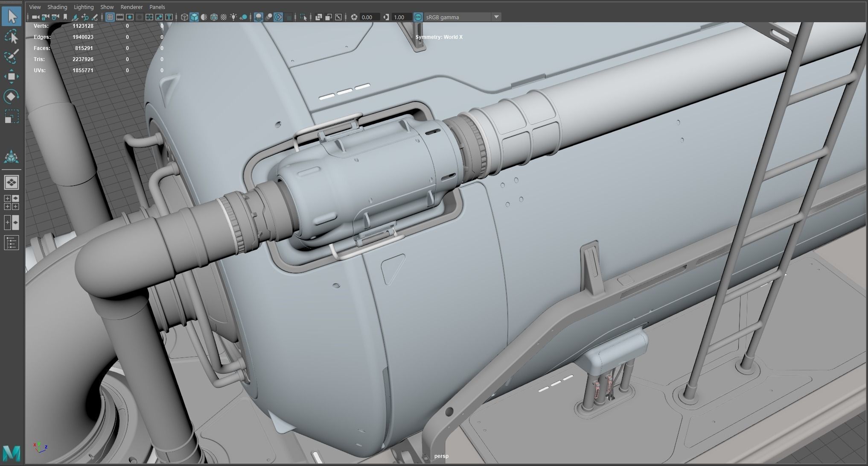
Task: Open the Lighting menu
Action: tap(84, 7)
